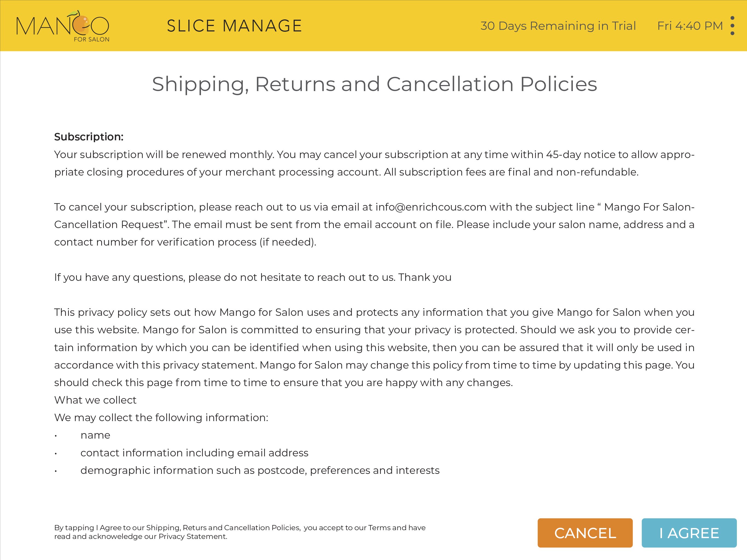The width and height of the screenshot is (747, 560).
Task: Click the 'This privacy policy sets out' paragraph
Action: [x=374, y=347]
